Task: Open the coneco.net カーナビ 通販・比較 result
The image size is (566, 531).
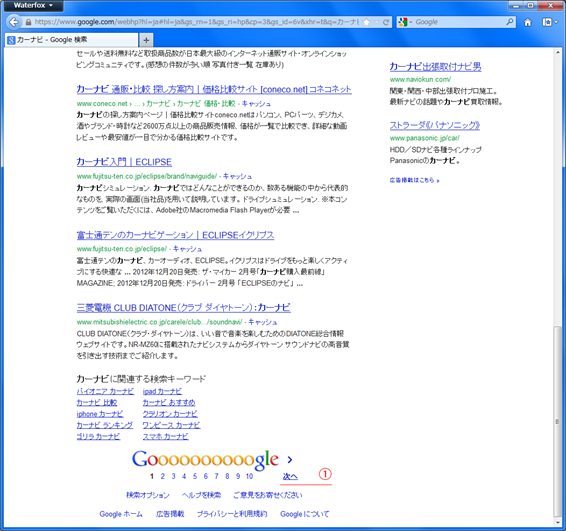Action: click(214, 89)
